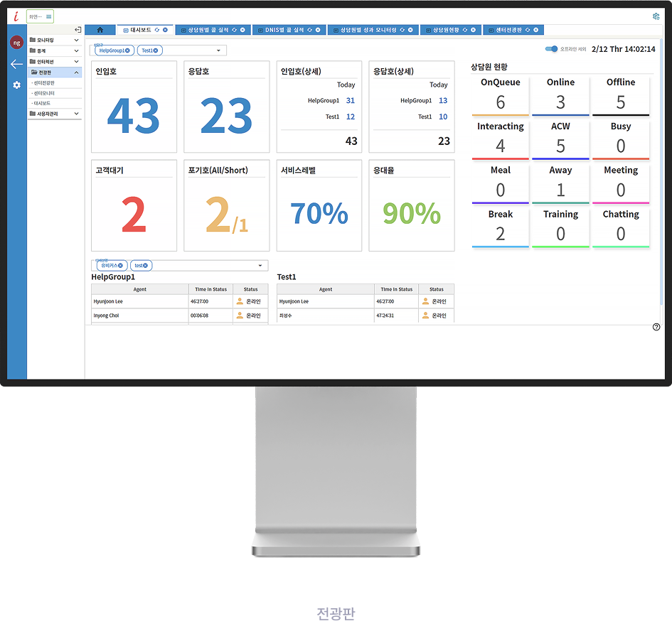Image resolution: width=672 pixels, height=626 pixels.
Task: Close the 대시보드 tab
Action: [165, 30]
